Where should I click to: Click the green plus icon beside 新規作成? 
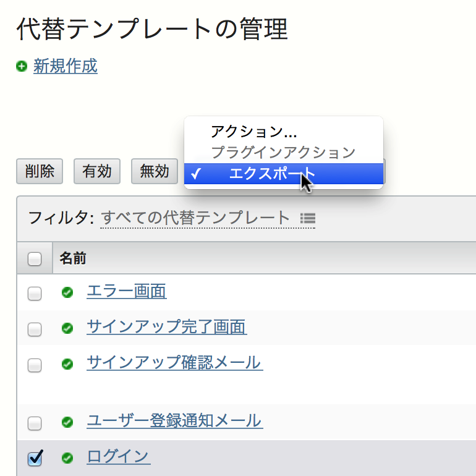tap(22, 66)
